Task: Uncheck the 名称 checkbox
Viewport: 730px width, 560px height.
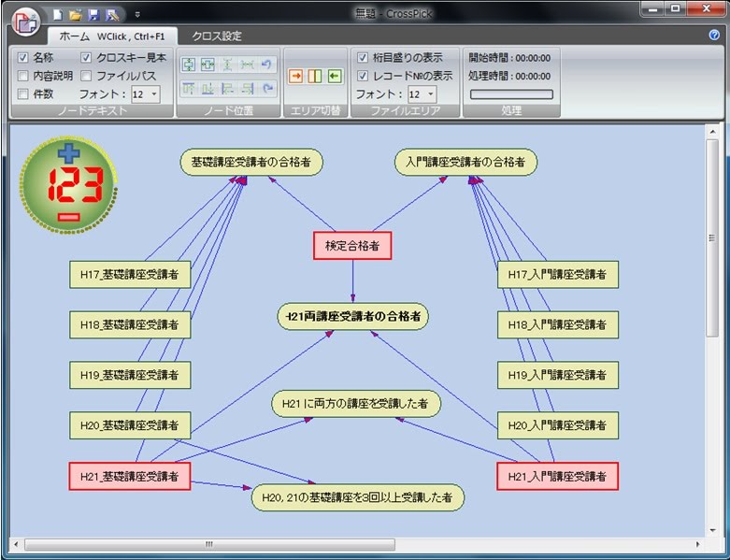Action: pyautogui.click(x=23, y=58)
